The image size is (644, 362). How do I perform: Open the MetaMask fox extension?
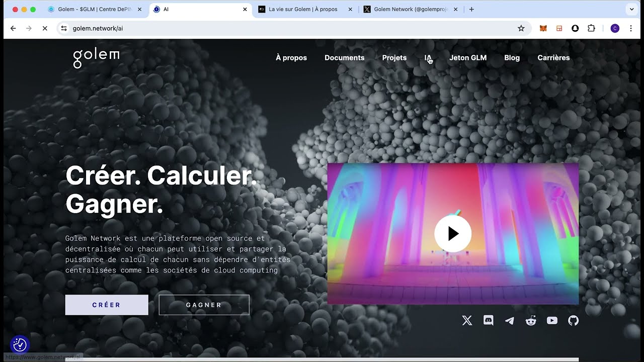click(543, 29)
